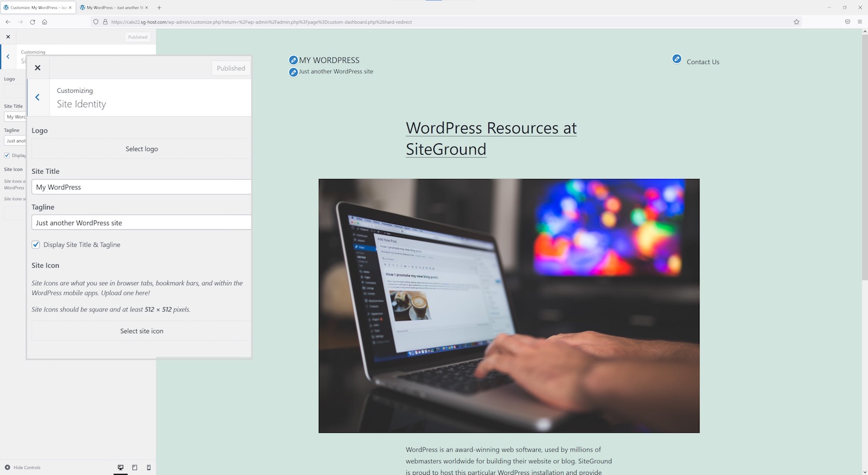Click the Save to Pocket icon
The height and width of the screenshot is (475, 868).
847,22
